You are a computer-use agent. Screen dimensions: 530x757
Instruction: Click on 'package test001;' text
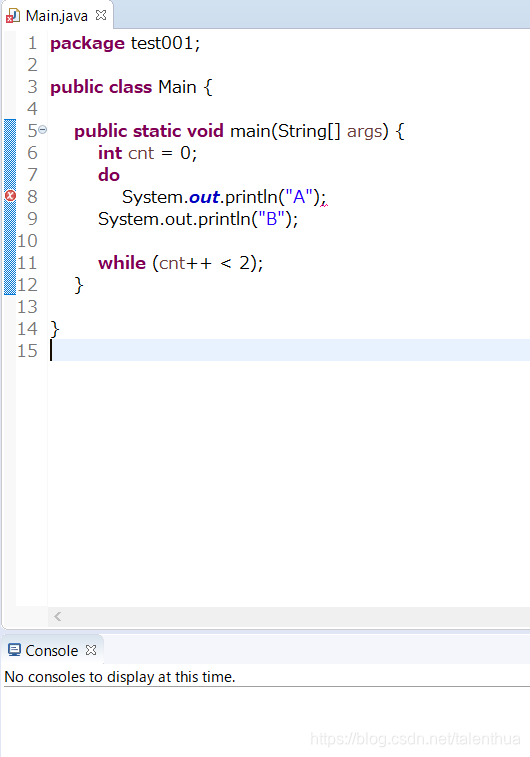pos(125,43)
